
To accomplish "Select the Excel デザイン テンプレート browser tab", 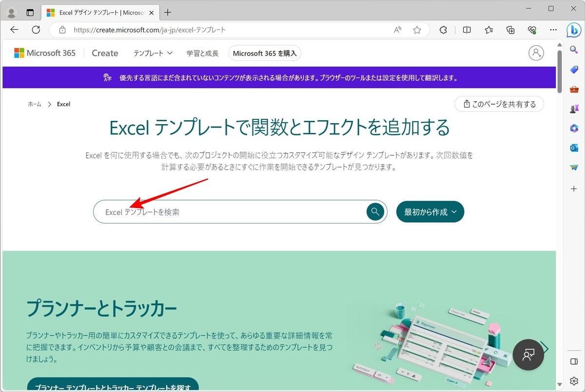I will [101, 13].
